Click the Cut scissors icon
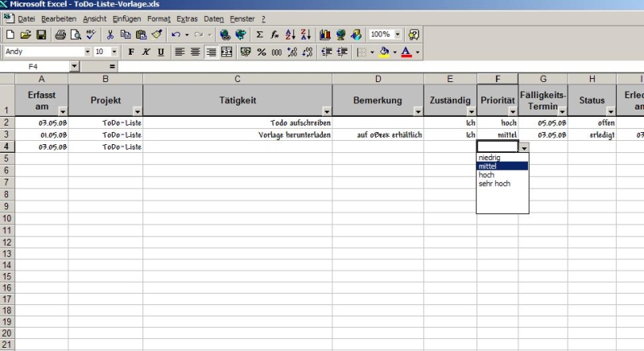Image resolution: width=644 pixels, height=351 pixels. (x=109, y=35)
